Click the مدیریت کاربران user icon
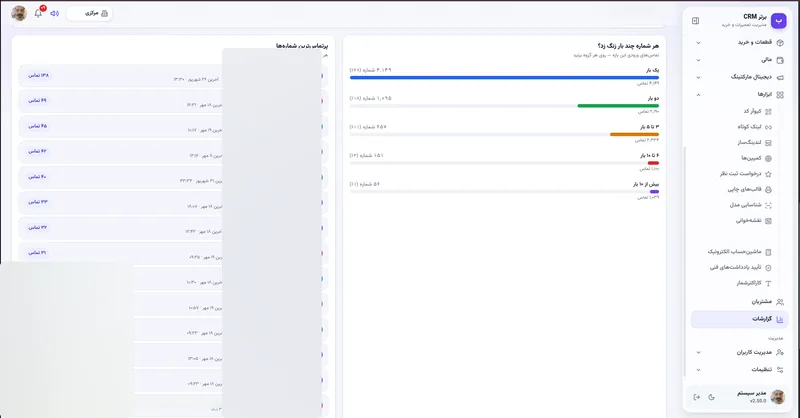This screenshot has height=418, width=800. tap(780, 352)
